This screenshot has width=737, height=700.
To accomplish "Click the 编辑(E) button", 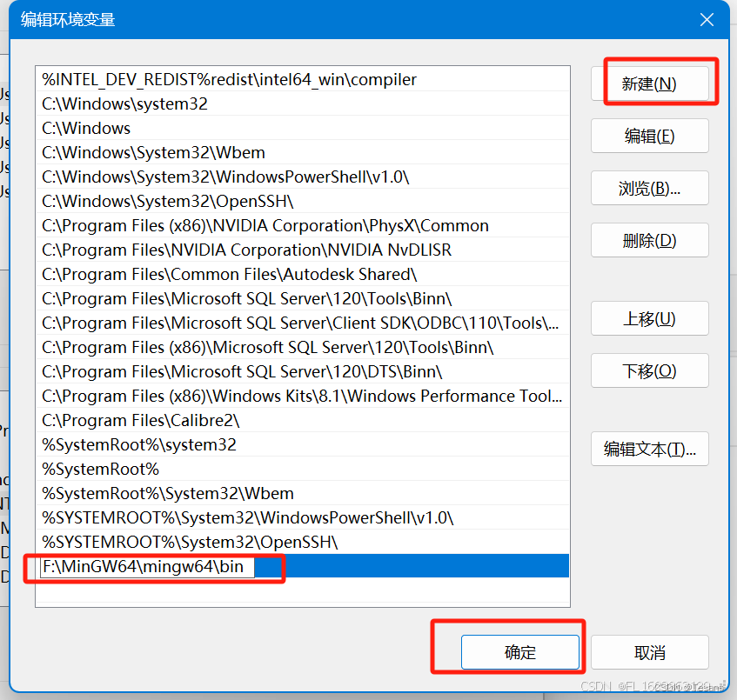I will click(x=649, y=136).
